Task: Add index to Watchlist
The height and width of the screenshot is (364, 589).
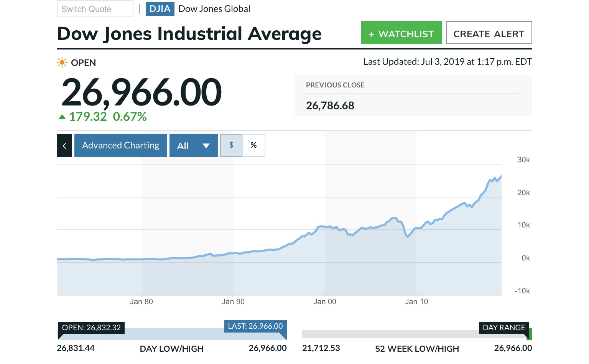Action: point(401,33)
